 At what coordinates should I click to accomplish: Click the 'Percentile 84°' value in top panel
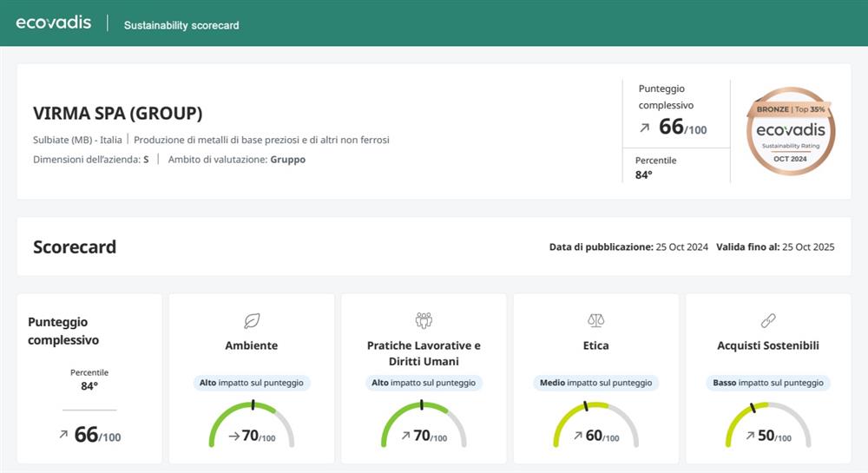(655, 168)
